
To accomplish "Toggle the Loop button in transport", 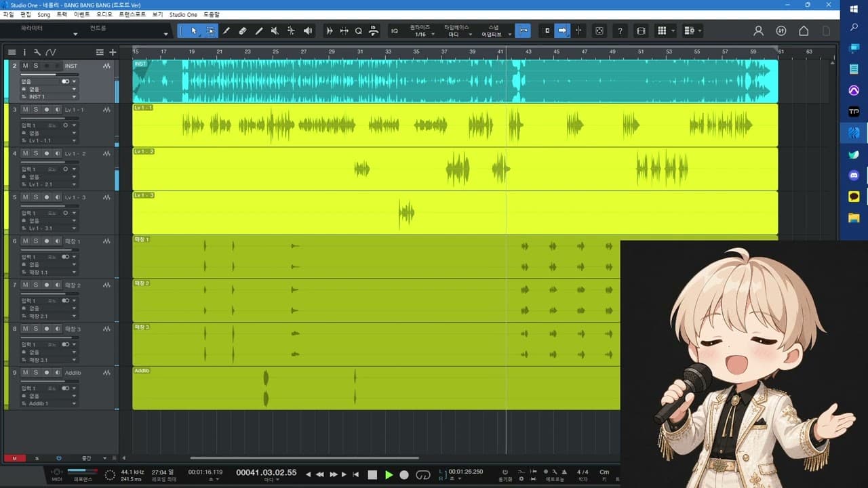I will [x=423, y=474].
